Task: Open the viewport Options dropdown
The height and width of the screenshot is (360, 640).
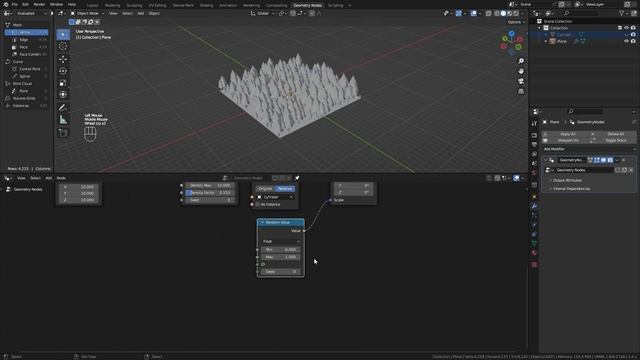Action: pos(516,22)
